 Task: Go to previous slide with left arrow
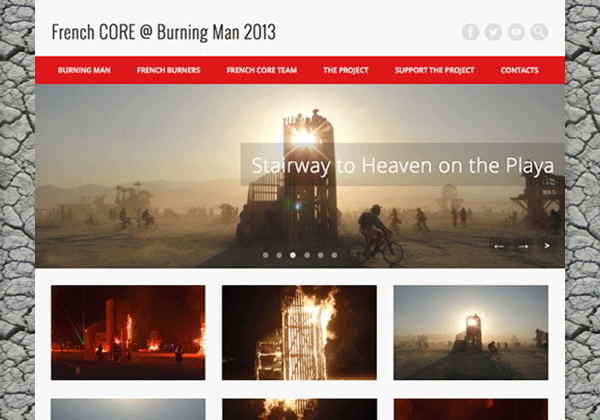499,246
